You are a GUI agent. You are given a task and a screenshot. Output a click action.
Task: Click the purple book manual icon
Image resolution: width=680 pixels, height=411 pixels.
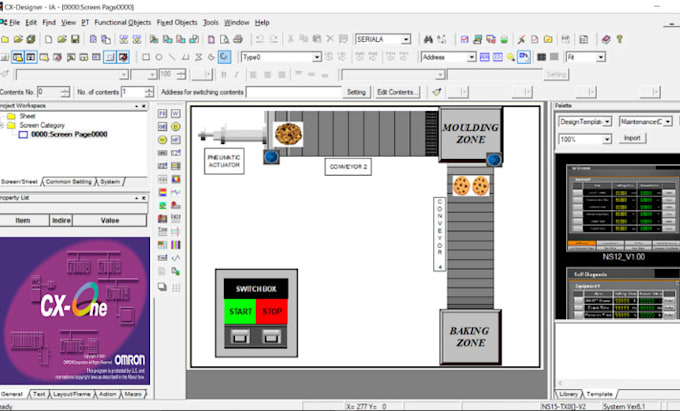606,39
